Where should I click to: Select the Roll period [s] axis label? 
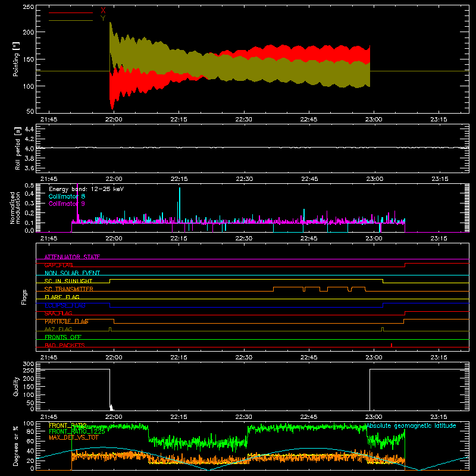(x=18, y=148)
